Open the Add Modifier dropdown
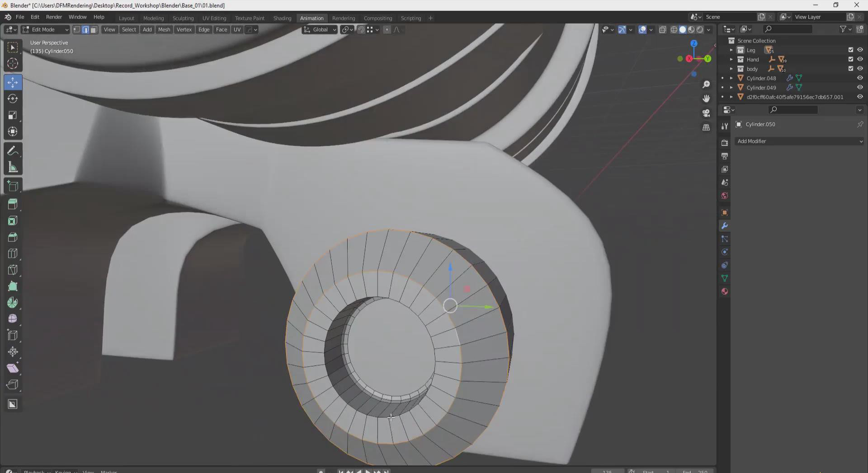The image size is (868, 473). click(x=799, y=141)
